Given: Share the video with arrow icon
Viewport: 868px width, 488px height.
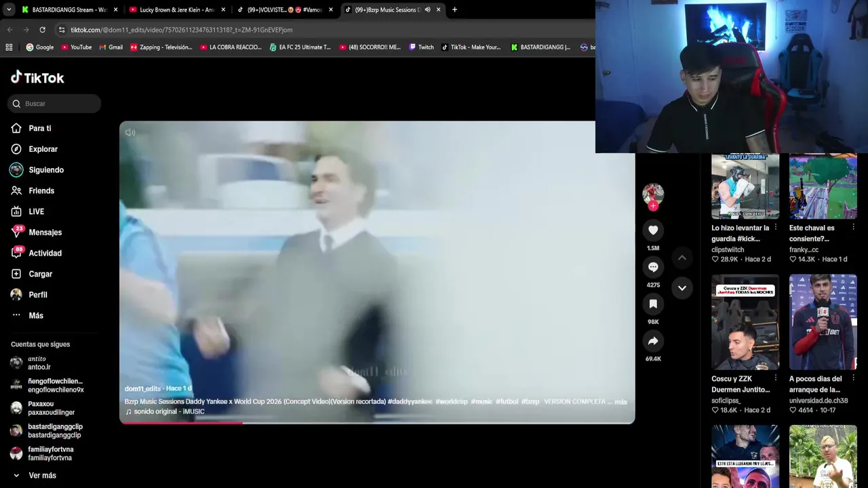Looking at the screenshot, I should (x=653, y=341).
